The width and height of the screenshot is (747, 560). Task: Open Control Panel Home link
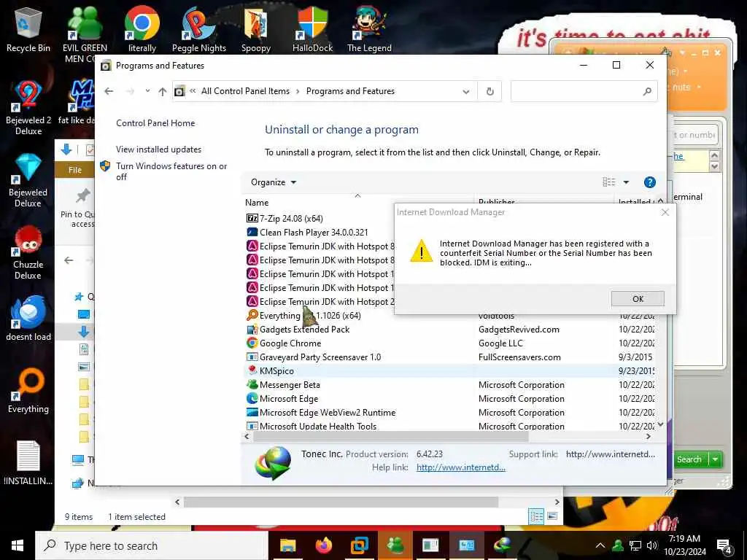(x=155, y=122)
